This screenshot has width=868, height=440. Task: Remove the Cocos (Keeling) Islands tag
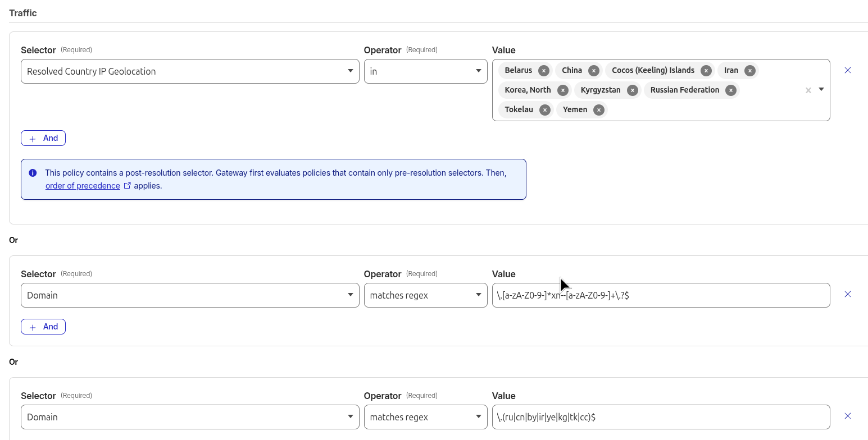pos(706,71)
